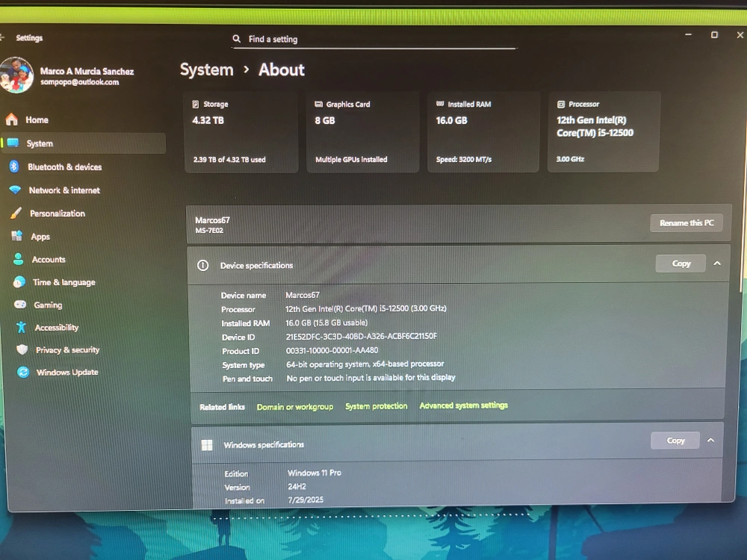Click Rename this PC button
Image resolution: width=747 pixels, height=560 pixels.
(686, 223)
